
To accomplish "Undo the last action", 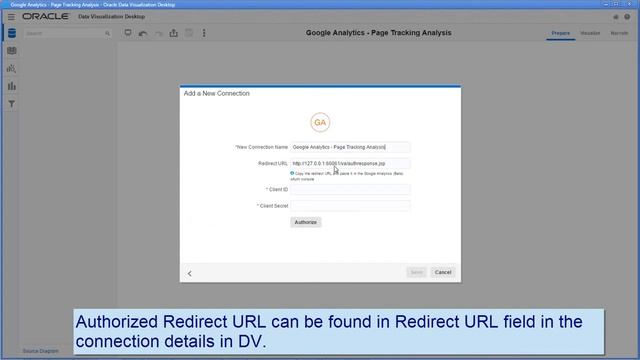I will pos(143,33).
